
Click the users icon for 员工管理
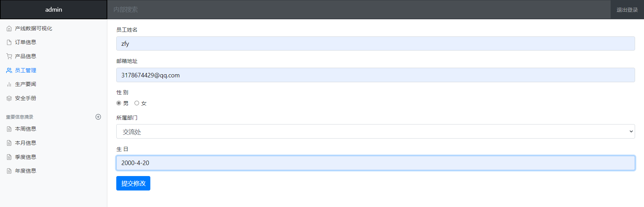point(9,70)
